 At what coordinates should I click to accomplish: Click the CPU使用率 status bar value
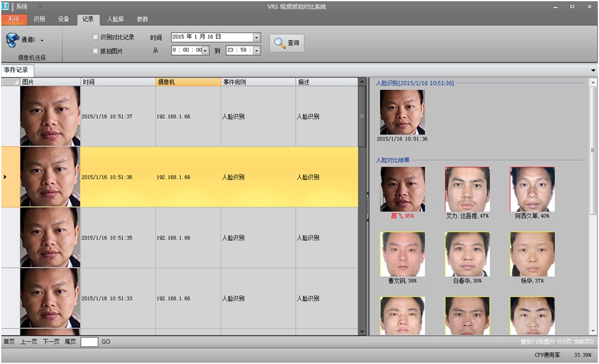[583, 355]
